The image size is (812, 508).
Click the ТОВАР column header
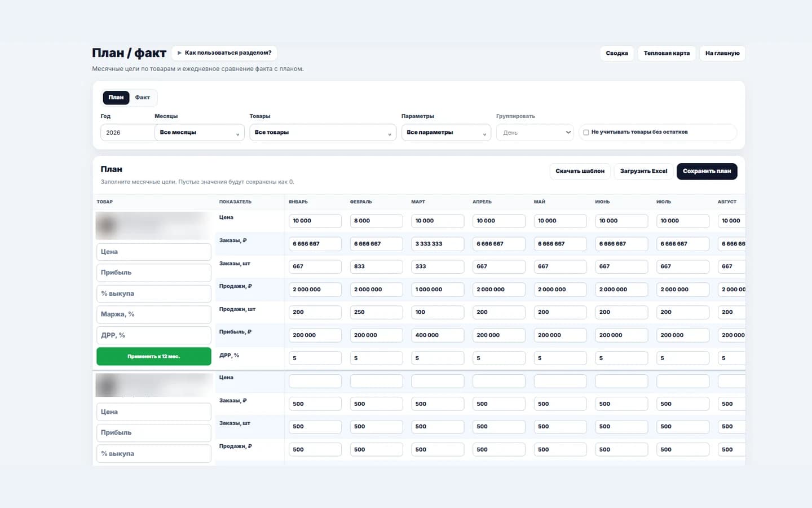point(105,202)
